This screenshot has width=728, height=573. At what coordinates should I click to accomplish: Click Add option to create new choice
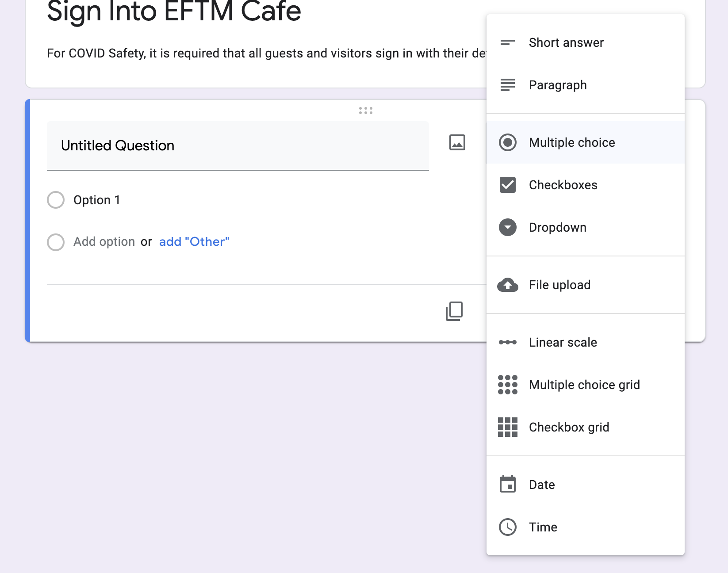tap(104, 241)
